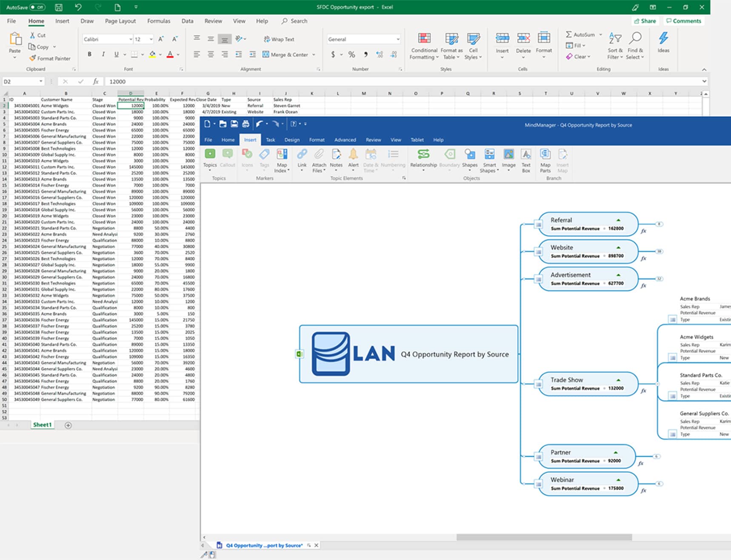Select the Format Painter tool
731x560 pixels.
click(x=50, y=58)
